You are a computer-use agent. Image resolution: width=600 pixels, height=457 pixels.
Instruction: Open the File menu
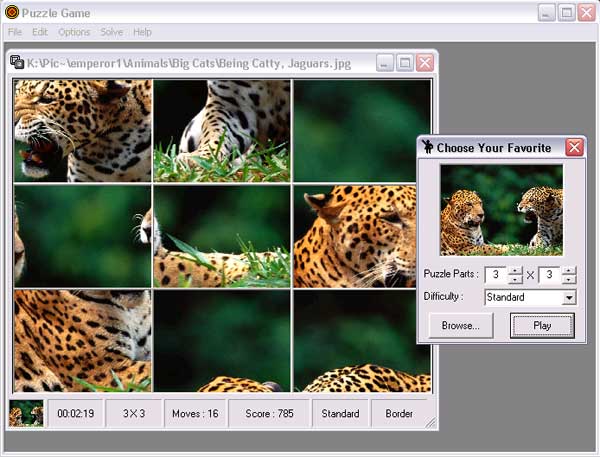click(x=16, y=32)
